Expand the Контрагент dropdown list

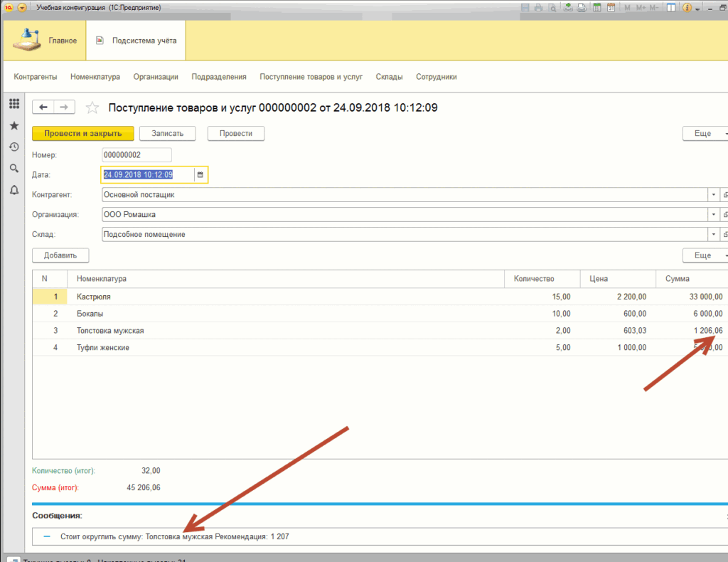[713, 194]
